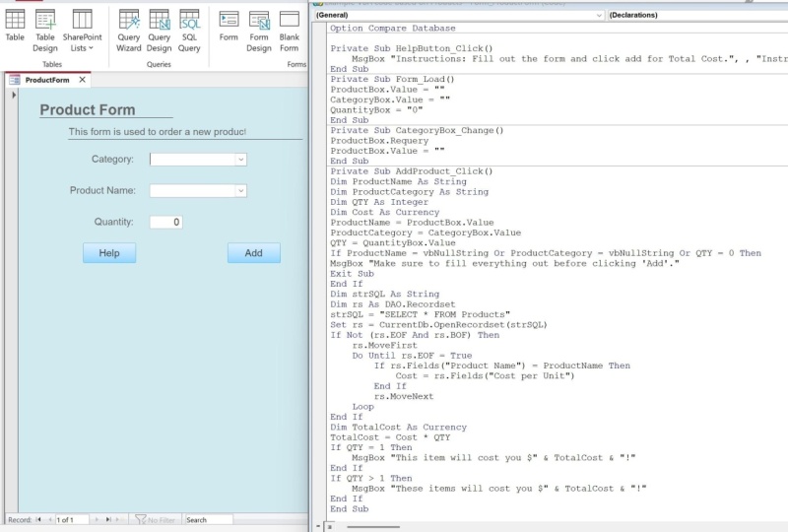Select the ProductForm tab
The height and width of the screenshot is (532, 788).
click(46, 80)
